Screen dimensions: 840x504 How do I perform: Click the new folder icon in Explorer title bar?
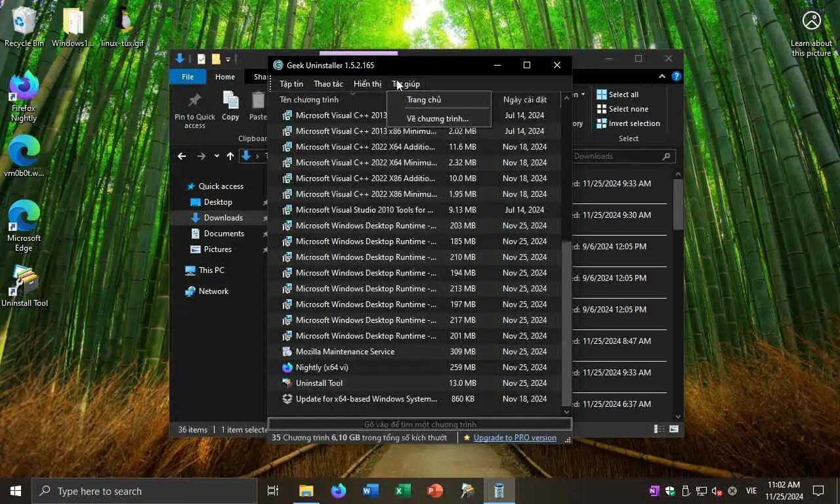coord(216,59)
